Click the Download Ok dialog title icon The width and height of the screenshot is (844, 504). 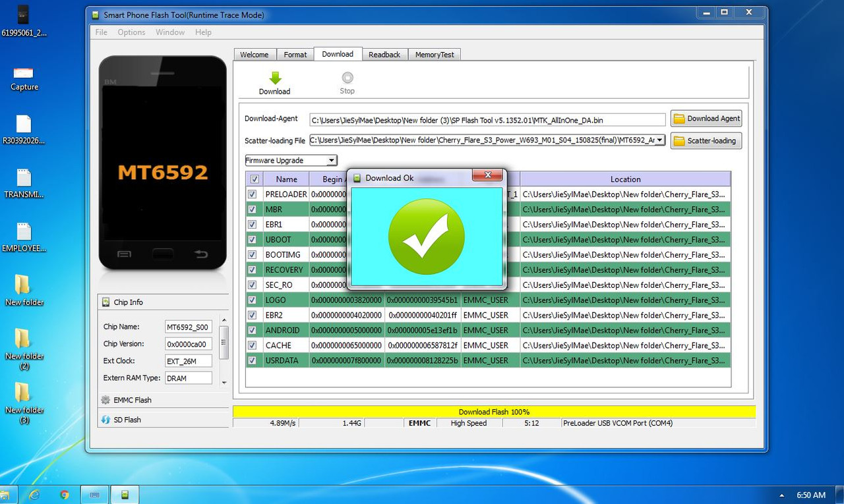(x=357, y=178)
